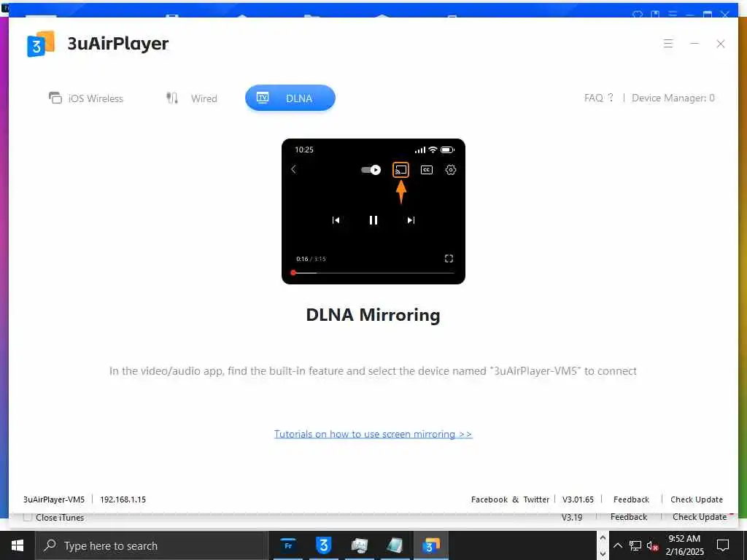Click Feedback in the background 3uTools window
Screen dimensions: 747x560
click(629, 517)
